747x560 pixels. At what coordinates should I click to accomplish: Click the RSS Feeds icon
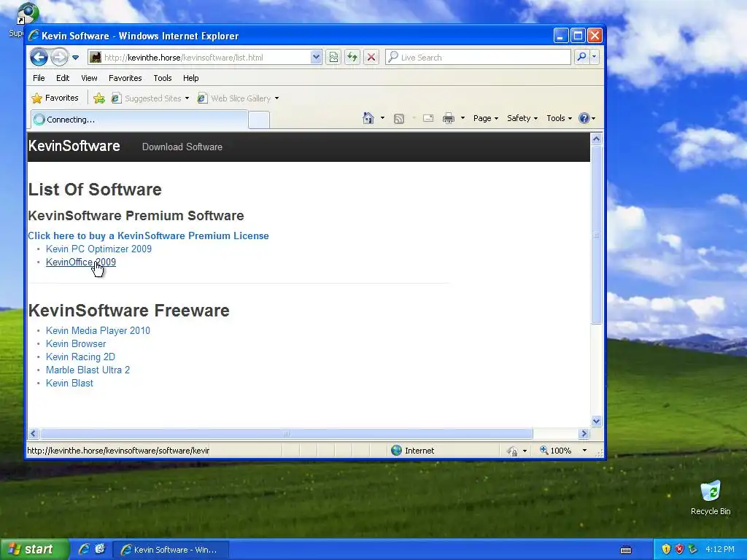click(399, 119)
